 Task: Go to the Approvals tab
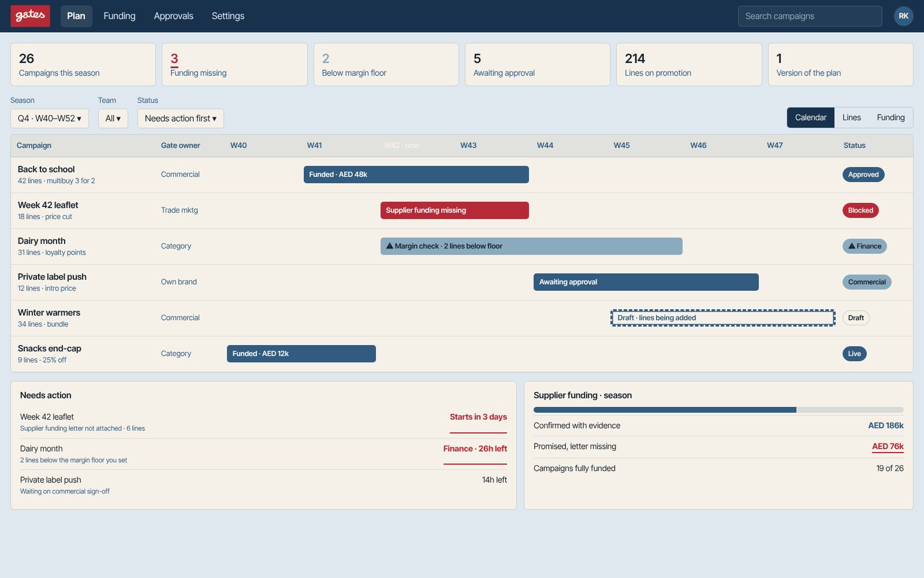coord(173,16)
